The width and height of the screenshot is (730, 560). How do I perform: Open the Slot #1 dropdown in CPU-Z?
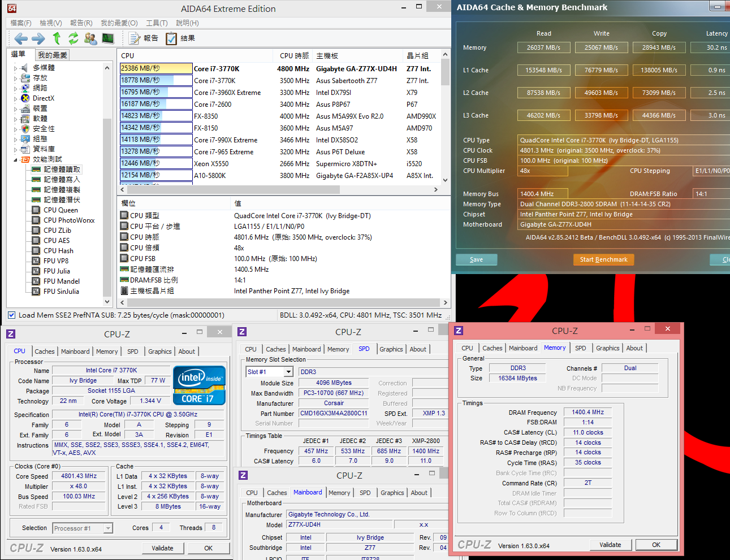click(x=288, y=372)
